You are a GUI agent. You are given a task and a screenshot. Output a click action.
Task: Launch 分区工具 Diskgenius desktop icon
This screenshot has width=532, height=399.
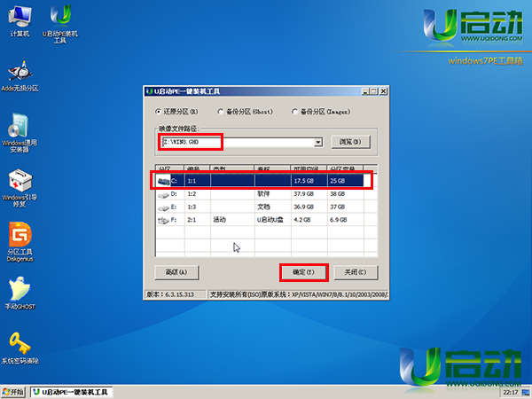coord(20,242)
